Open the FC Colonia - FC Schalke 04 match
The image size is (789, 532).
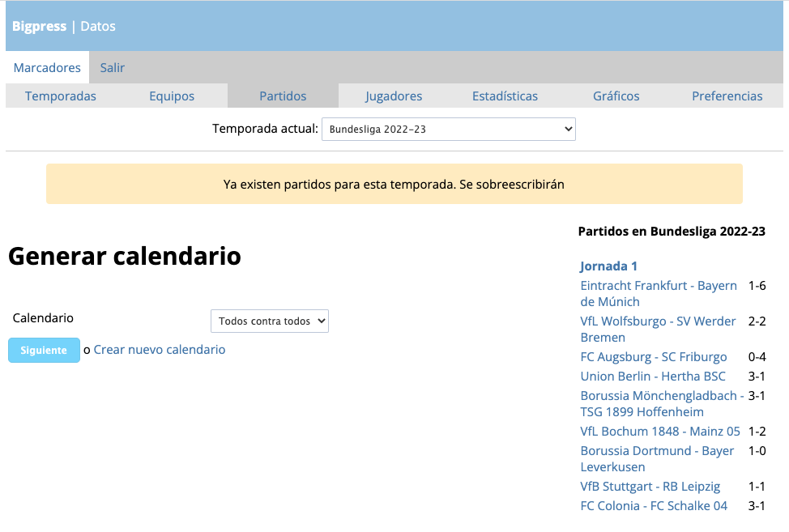653,506
